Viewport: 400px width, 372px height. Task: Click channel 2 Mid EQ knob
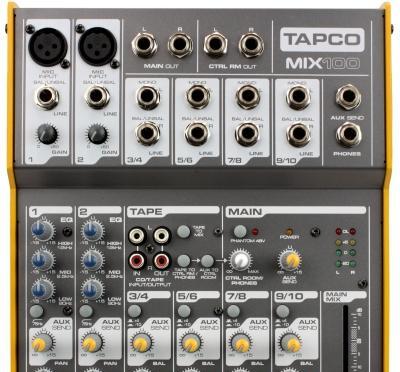click(92, 260)
